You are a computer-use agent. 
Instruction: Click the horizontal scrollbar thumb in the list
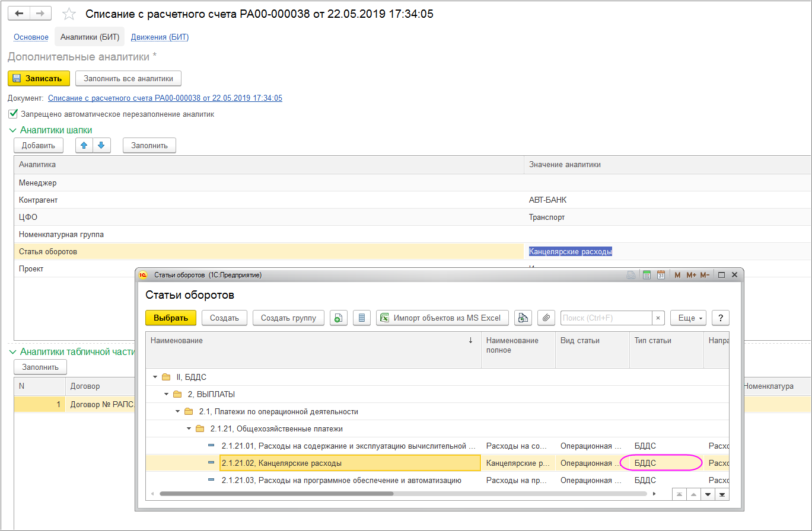(276, 493)
